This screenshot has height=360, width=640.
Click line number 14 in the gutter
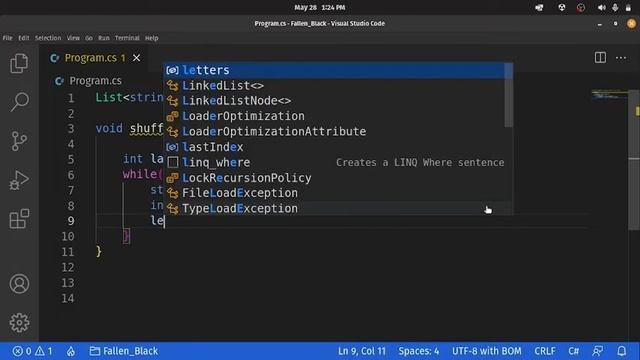pos(68,298)
